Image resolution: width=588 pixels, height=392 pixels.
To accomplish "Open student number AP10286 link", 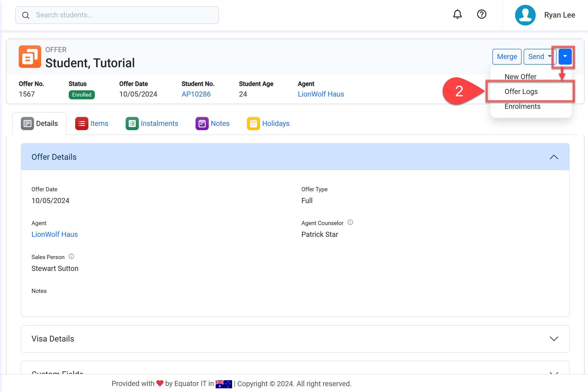I will pos(196,94).
